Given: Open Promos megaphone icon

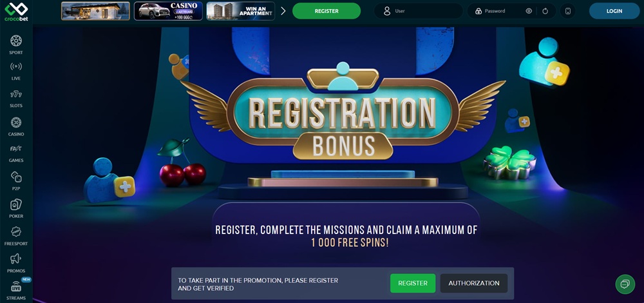Looking at the screenshot, I should (x=16, y=259).
